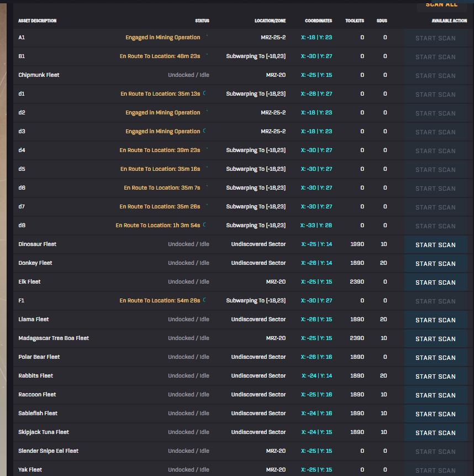
Task: Click the status spinner icon on the B1 row
Action: point(207,55)
